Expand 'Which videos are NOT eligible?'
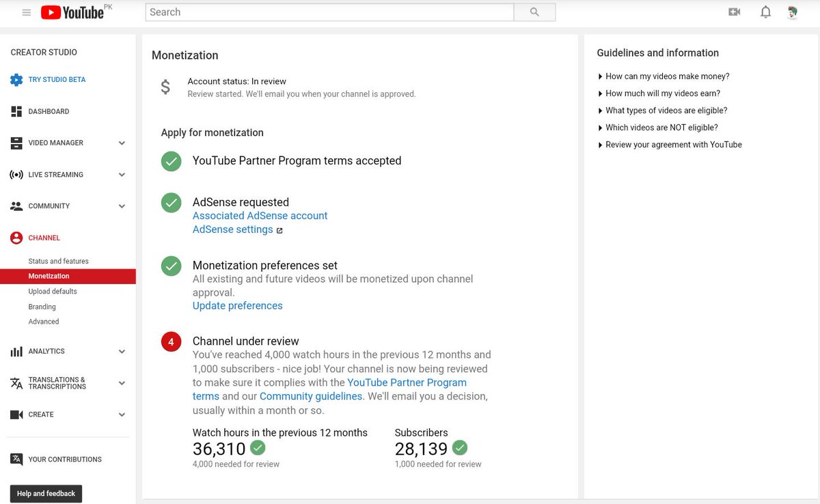The height and width of the screenshot is (504, 820). pyautogui.click(x=657, y=128)
